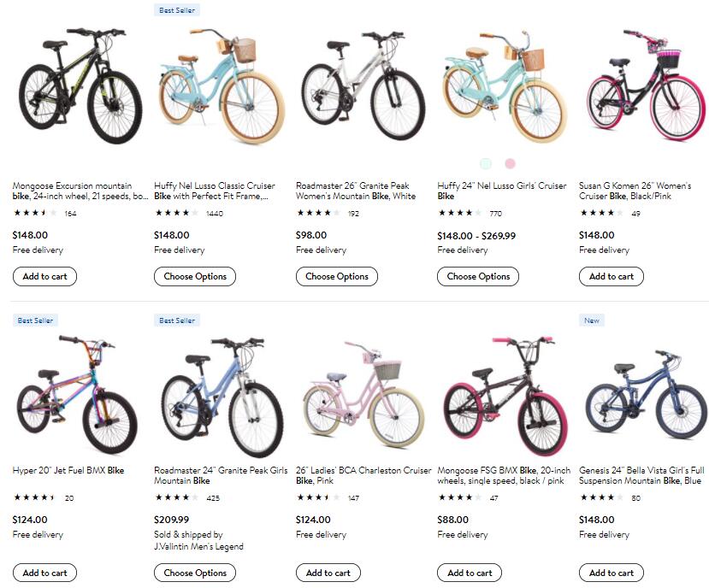Add Susan G Komen cruiser bike to cart

point(612,276)
